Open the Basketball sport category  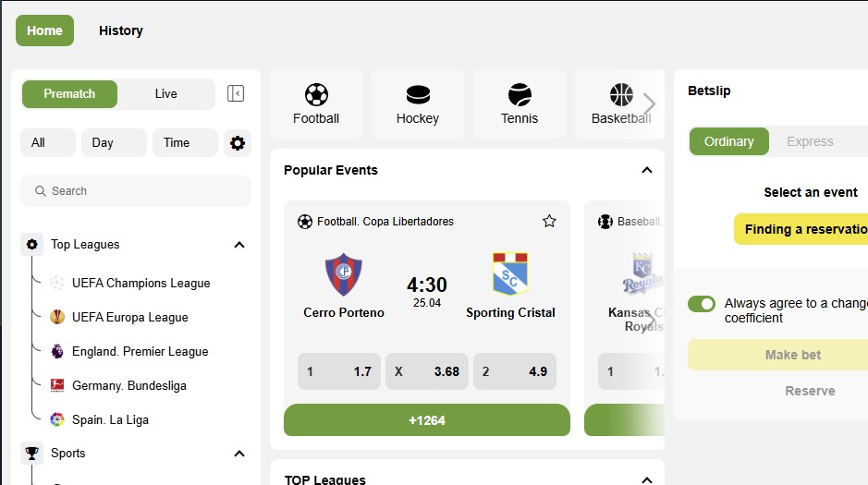pyautogui.click(x=620, y=104)
